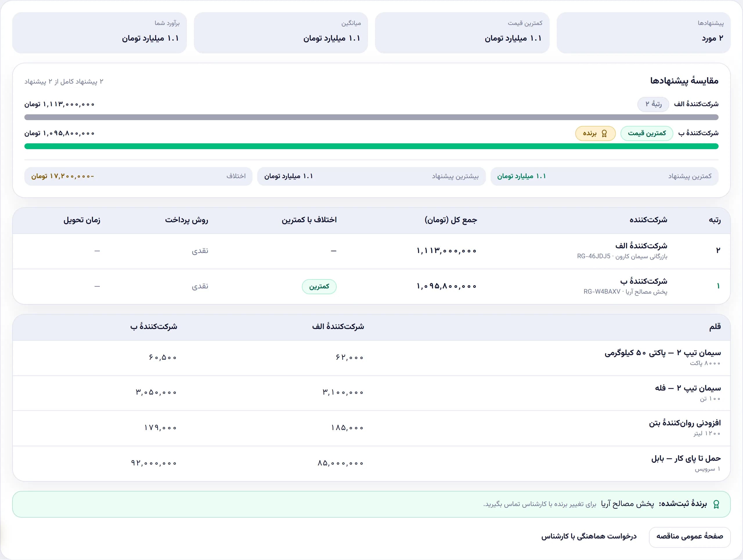Click the کمترین قیمت badge

click(647, 133)
